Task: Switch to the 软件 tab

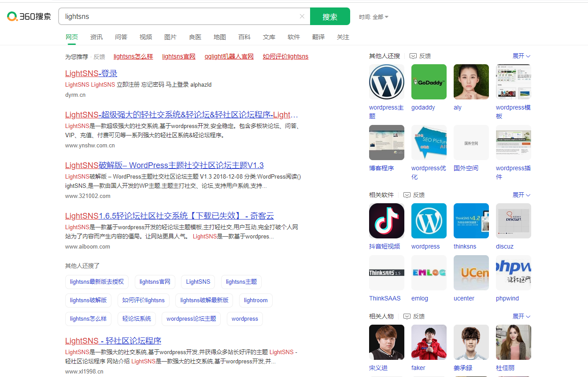Action: pyautogui.click(x=294, y=37)
